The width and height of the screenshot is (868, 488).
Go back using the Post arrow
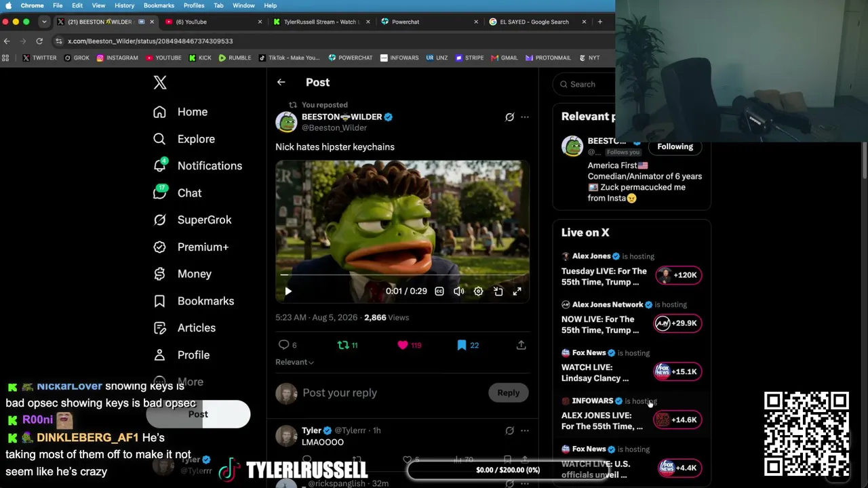click(281, 83)
